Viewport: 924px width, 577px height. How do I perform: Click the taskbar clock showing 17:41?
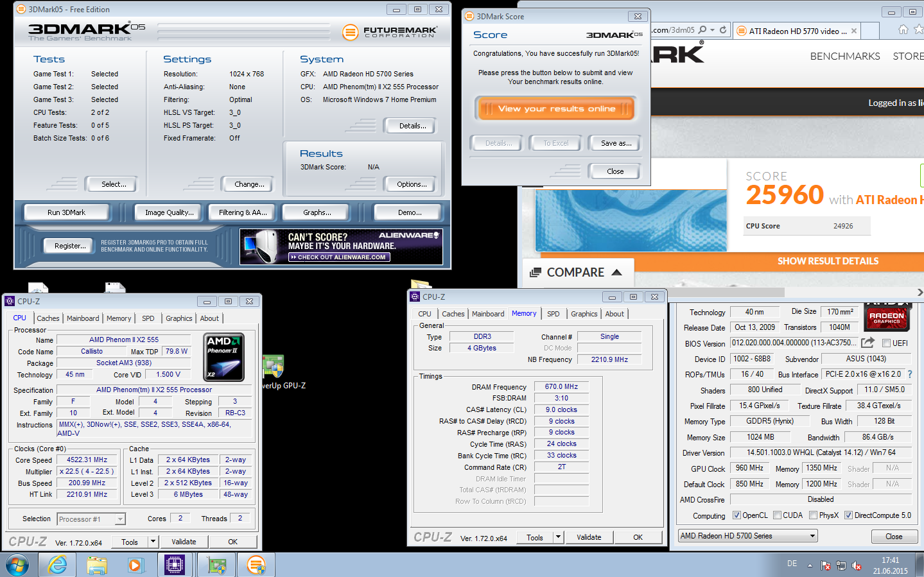(890, 565)
